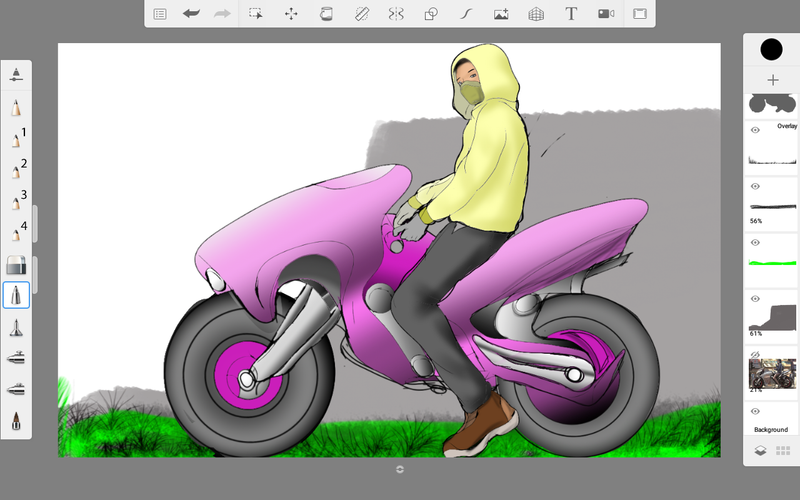Select the brown colored pencil brush
The width and height of the screenshot is (800, 500).
coord(16,420)
